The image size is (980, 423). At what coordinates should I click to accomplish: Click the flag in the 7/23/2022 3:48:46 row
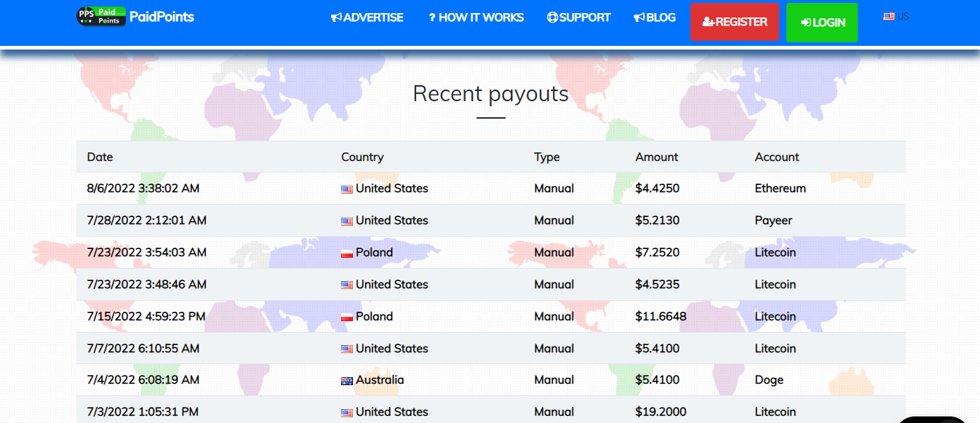pos(347,285)
